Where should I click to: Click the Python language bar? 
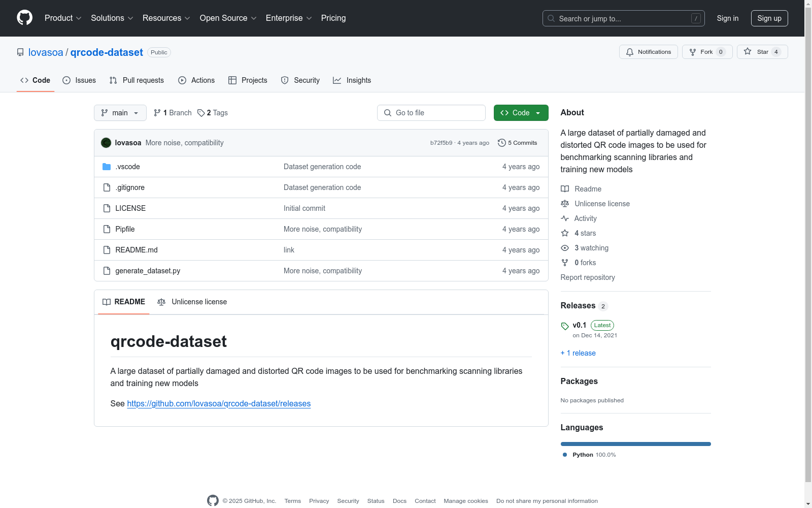(636, 444)
